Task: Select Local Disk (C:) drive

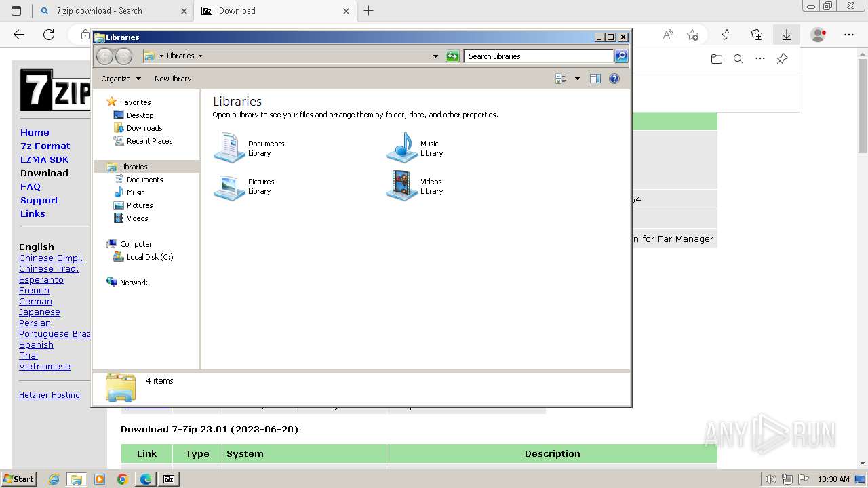Action: [150, 257]
